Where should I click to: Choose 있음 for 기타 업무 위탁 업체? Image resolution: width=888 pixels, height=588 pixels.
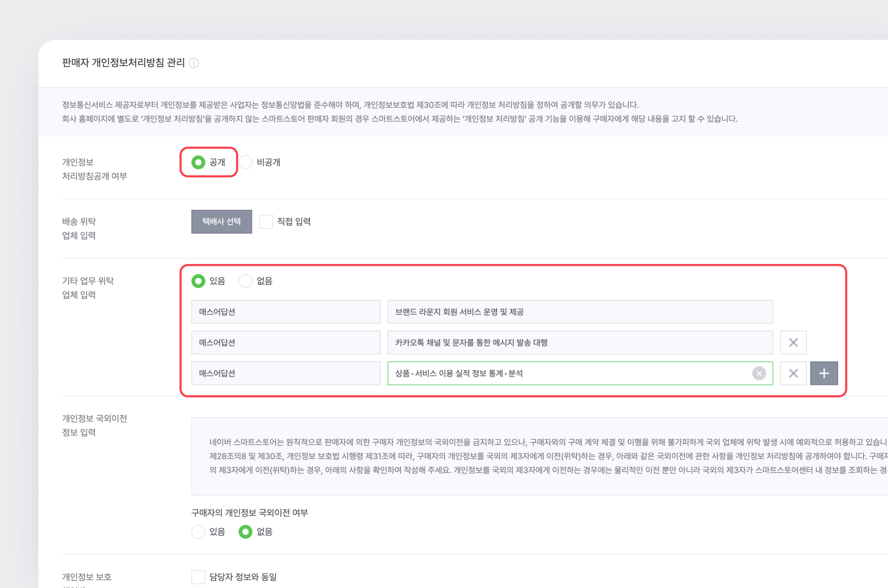(x=198, y=281)
